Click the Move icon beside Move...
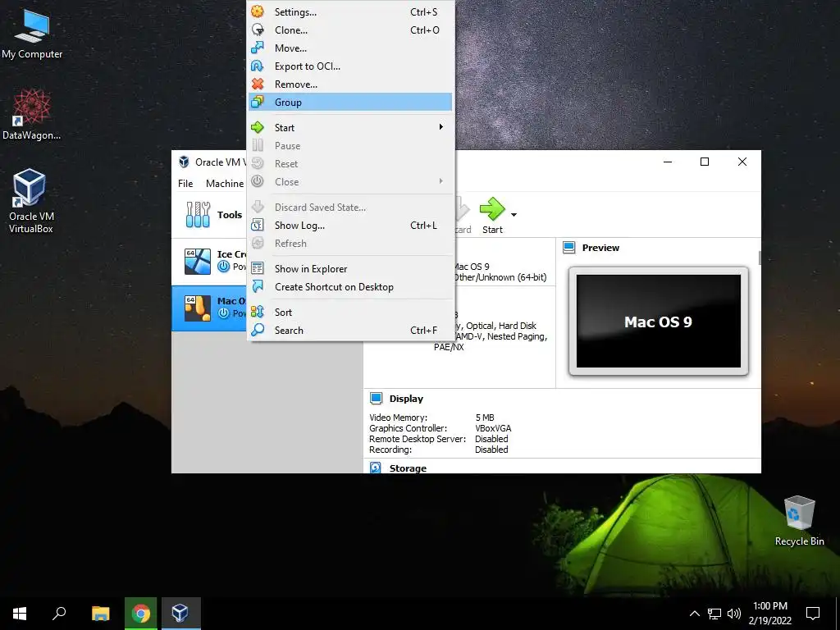The image size is (840, 630). [258, 48]
